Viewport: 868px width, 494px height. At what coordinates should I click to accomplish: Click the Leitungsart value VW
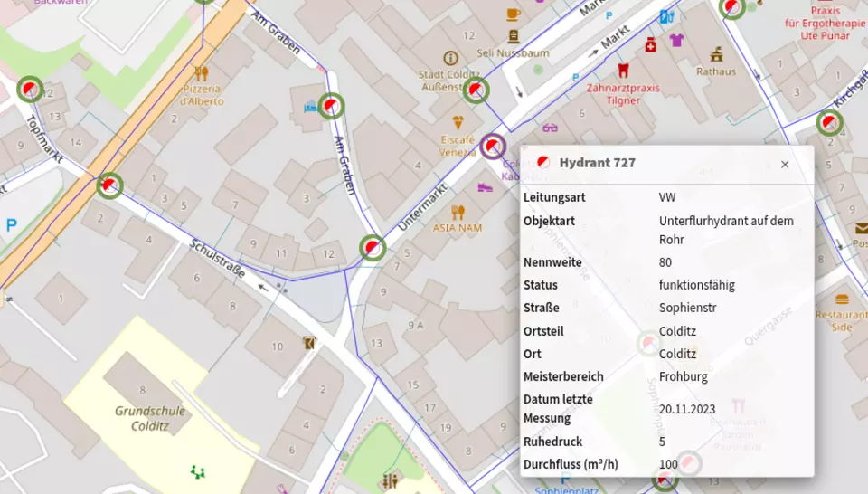(667, 197)
